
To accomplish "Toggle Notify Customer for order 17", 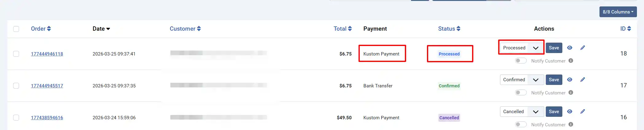I will coord(521,93).
